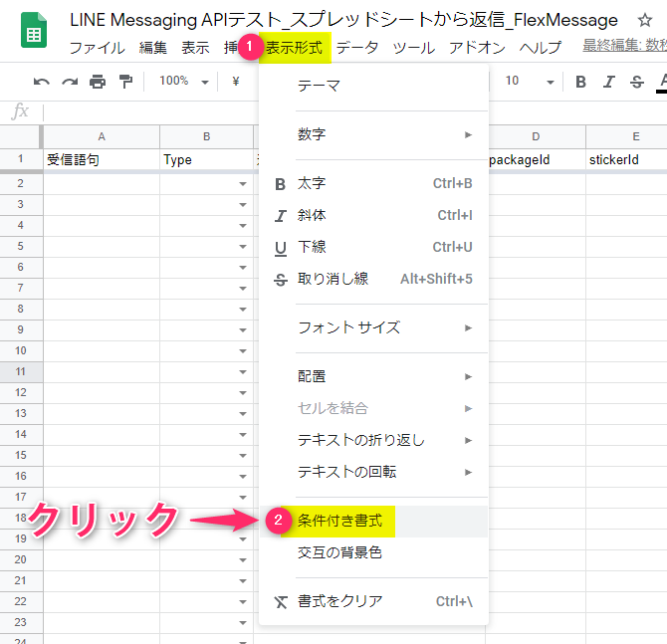This screenshot has width=667, height=644.
Task: Expand the 数字 submenu
Action: [373, 134]
